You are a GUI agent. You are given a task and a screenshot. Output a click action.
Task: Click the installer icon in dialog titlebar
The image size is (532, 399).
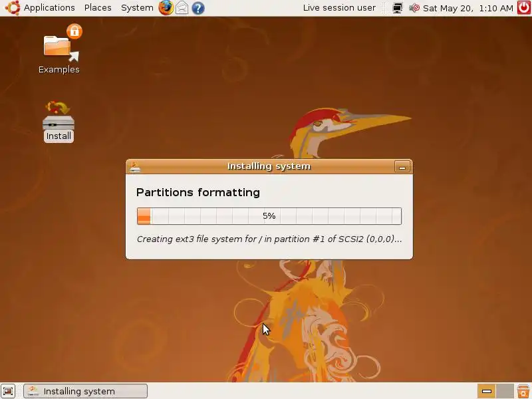pyautogui.click(x=135, y=167)
